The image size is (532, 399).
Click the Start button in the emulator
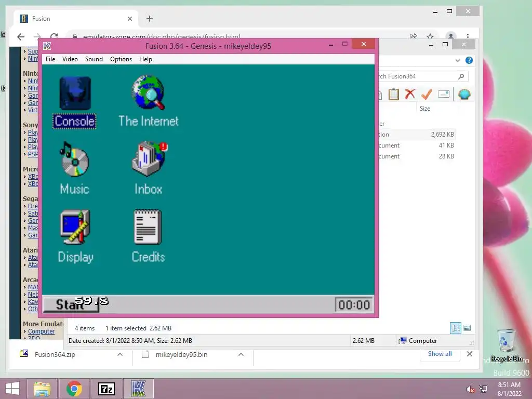pyautogui.click(x=71, y=304)
